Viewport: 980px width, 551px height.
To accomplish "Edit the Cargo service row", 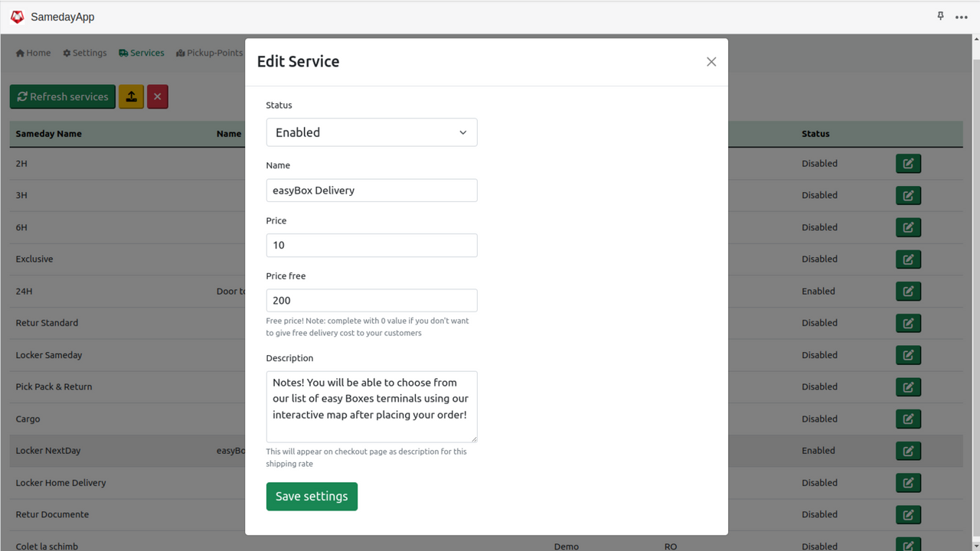I will 908,419.
